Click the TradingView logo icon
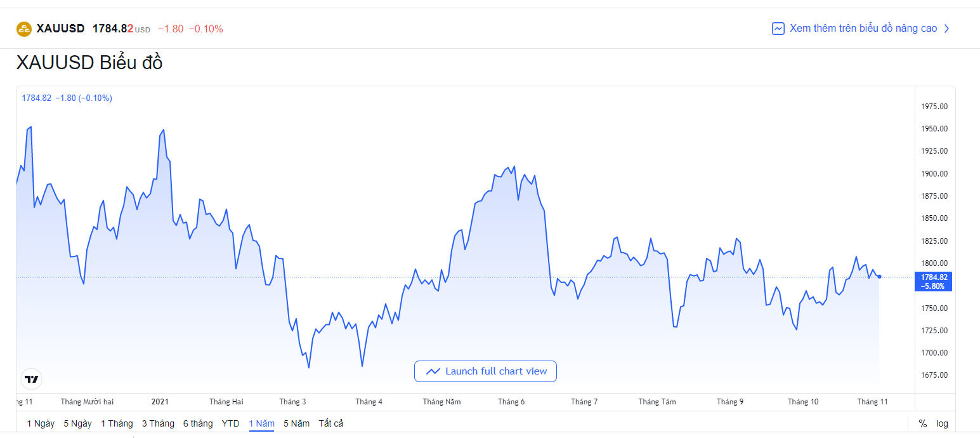This screenshot has height=438, width=980. [31, 379]
